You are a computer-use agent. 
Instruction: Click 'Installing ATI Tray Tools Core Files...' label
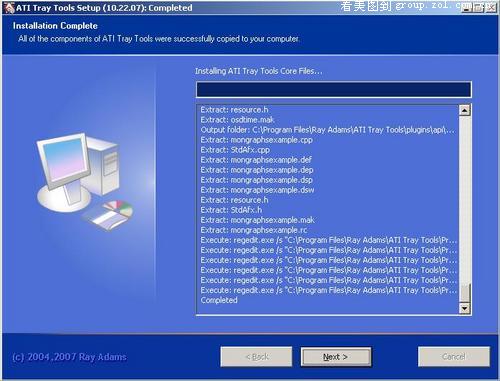click(259, 71)
